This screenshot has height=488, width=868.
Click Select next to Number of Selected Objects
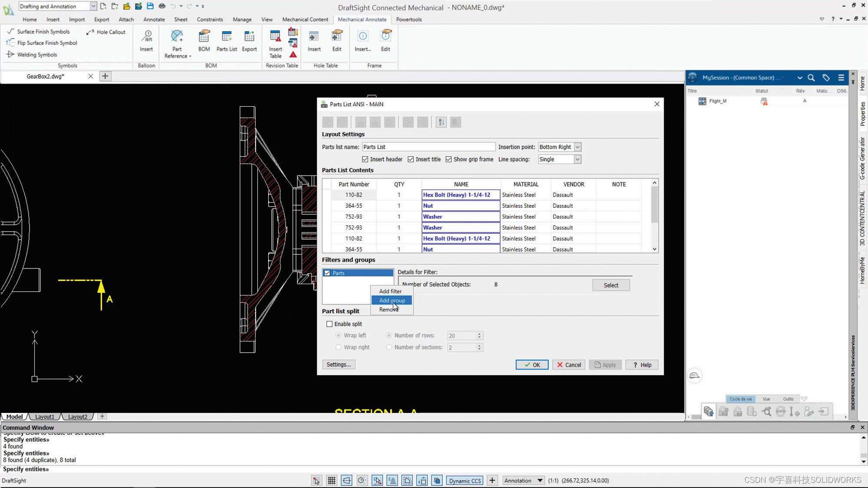pyautogui.click(x=611, y=285)
